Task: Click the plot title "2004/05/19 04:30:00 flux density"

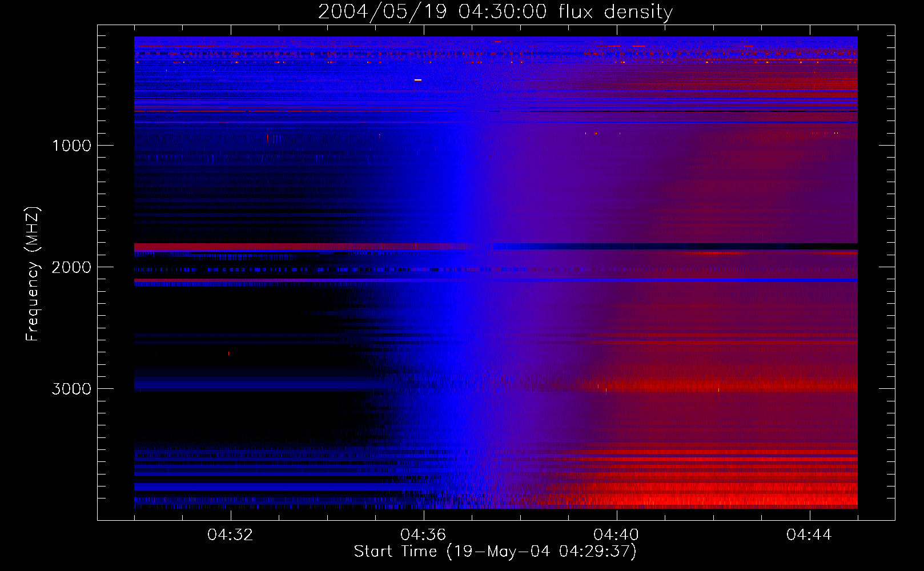Action: coord(495,11)
